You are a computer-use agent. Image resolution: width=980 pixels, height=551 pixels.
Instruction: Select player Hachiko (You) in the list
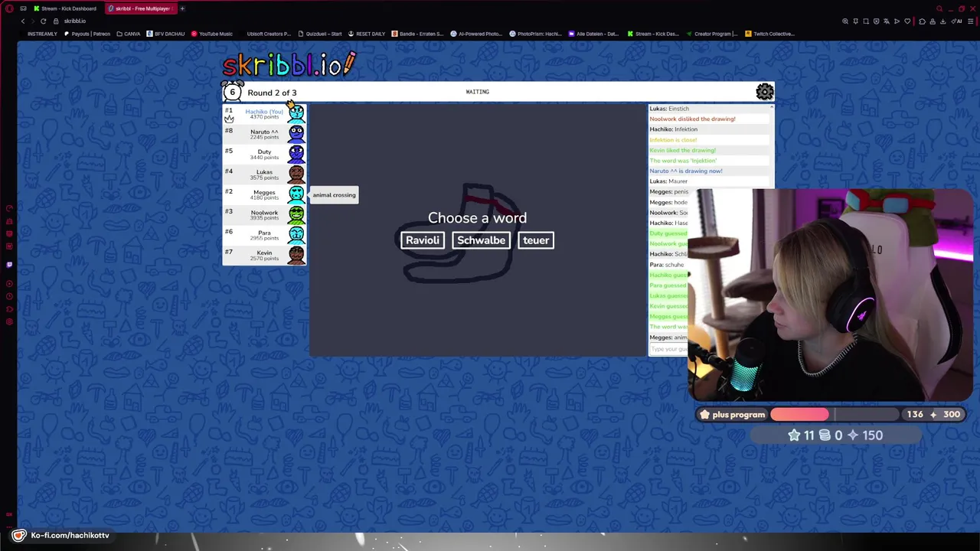(264, 114)
